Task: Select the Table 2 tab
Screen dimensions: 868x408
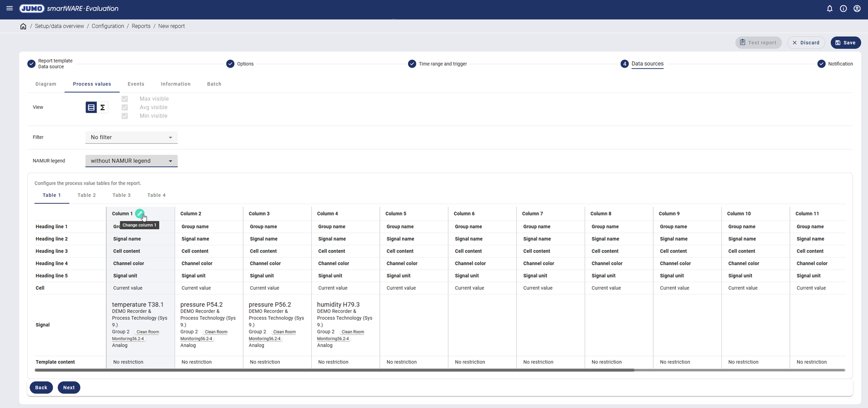Action: coord(86,195)
